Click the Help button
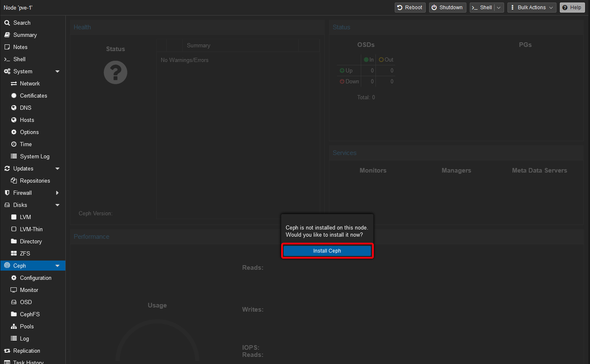 click(572, 7)
